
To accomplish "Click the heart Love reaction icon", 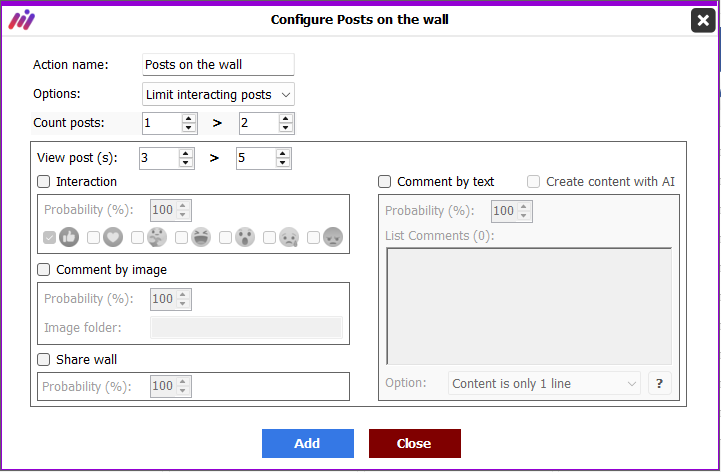I will pos(113,237).
